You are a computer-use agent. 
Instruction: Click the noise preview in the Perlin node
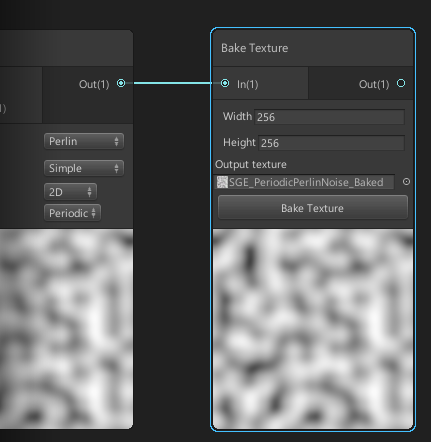66,329
